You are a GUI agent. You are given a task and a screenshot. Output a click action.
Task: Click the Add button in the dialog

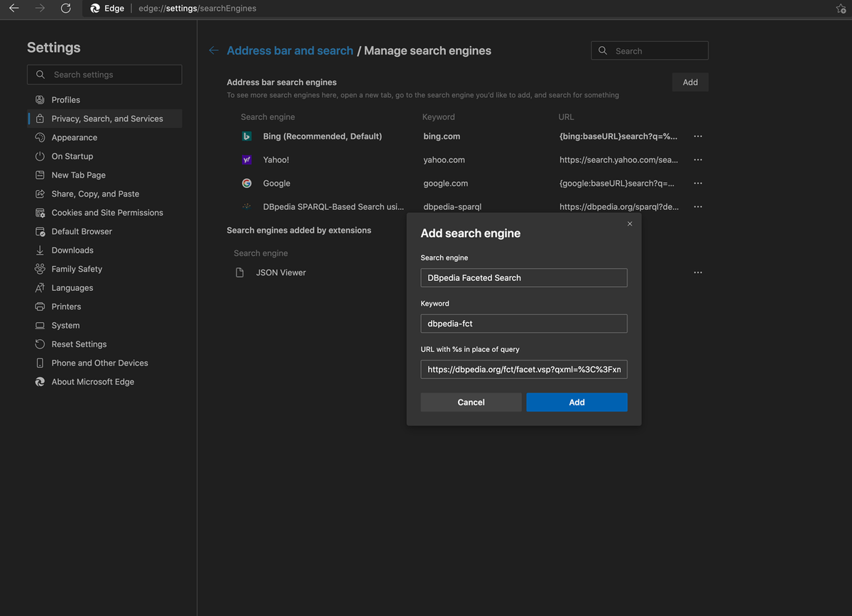point(577,402)
